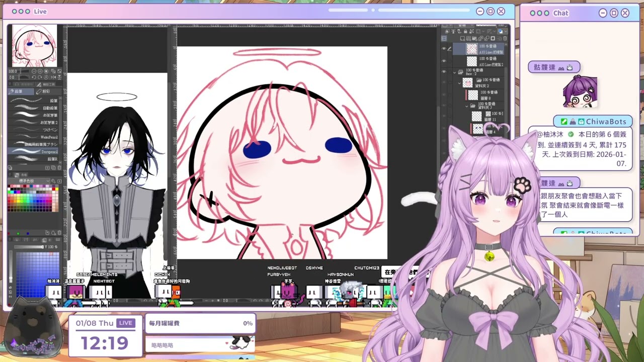Minimize the Live window
Viewport: 644px width, 362px height.
coord(479,11)
